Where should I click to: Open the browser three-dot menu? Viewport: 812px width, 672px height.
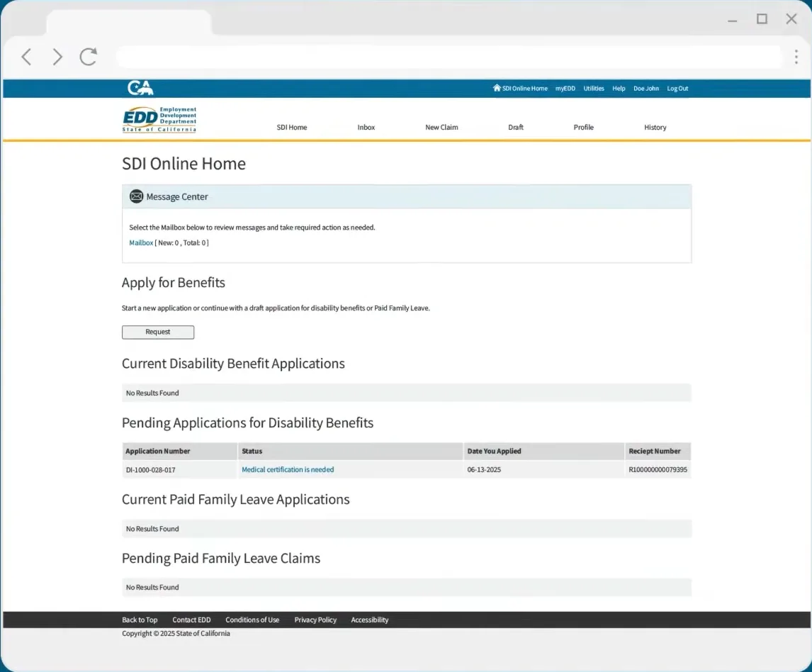(x=796, y=57)
